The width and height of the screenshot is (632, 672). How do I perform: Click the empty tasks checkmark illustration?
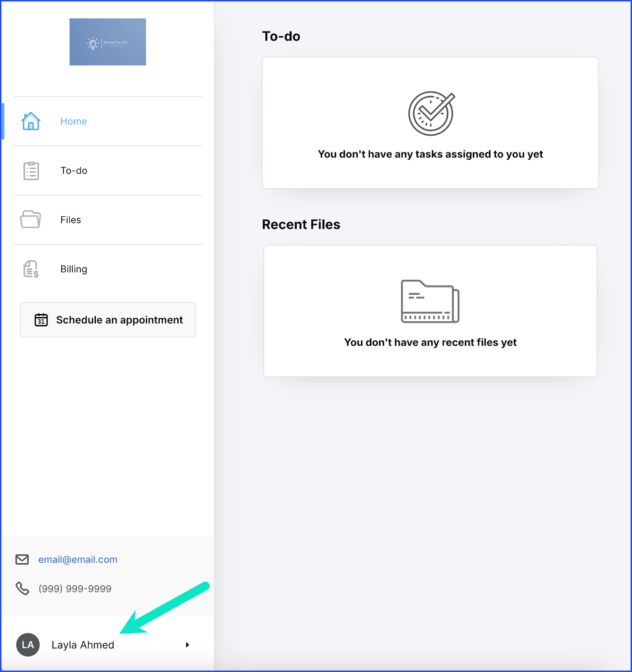click(x=431, y=113)
